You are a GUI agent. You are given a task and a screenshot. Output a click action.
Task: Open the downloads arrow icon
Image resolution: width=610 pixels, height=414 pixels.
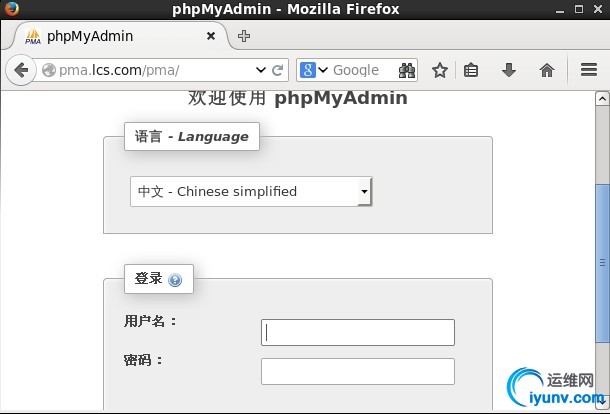coord(508,70)
